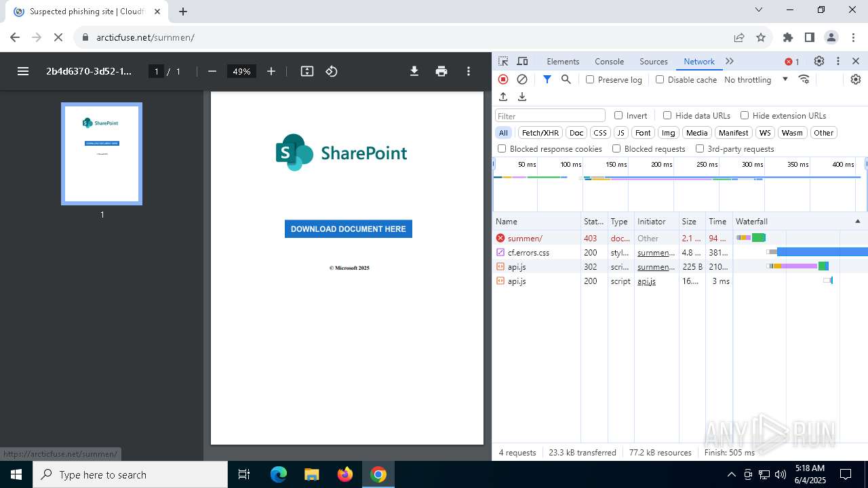Click DOWNLOAD DOCUMENT HERE button
Viewport: 868px width, 488px height.
(x=349, y=229)
